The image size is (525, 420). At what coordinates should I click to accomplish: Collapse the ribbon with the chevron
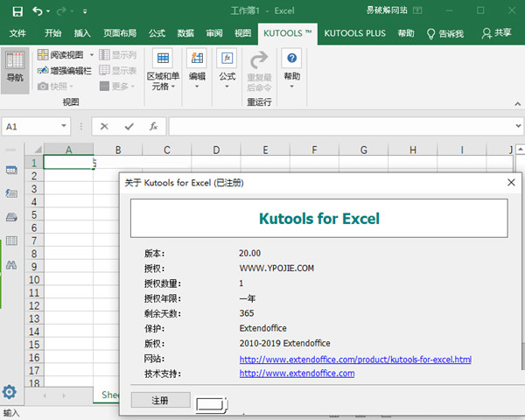[x=518, y=104]
